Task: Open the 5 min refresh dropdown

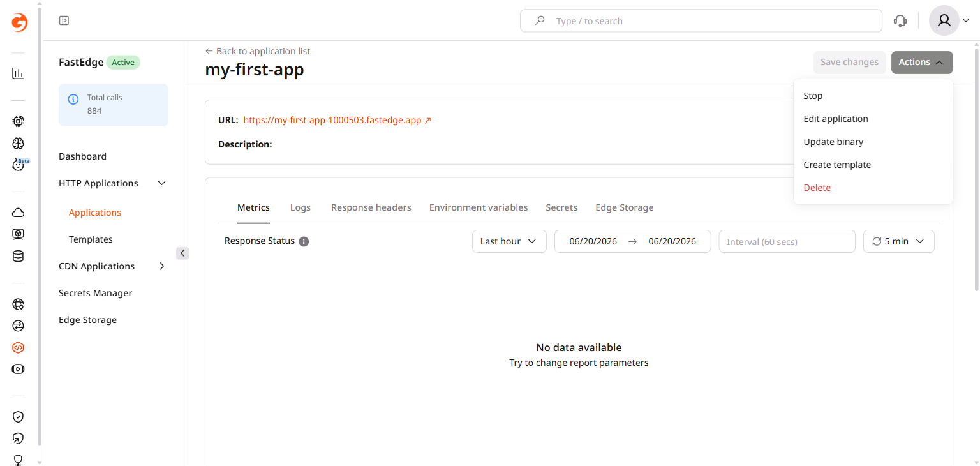Action: (898, 241)
